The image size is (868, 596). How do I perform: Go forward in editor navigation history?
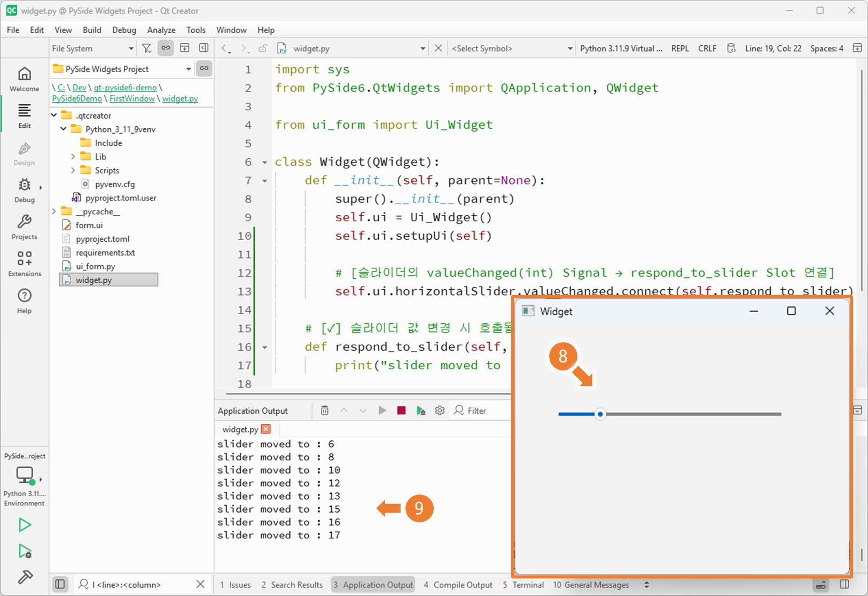pos(244,48)
